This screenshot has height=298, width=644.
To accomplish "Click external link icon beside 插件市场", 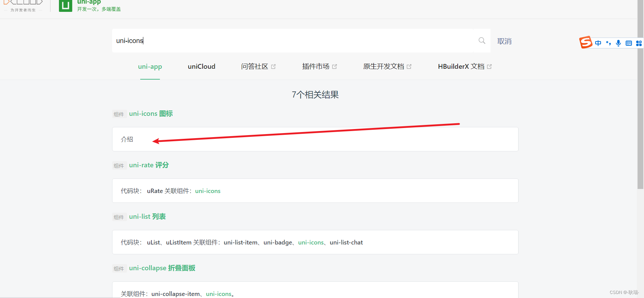I will (x=334, y=67).
